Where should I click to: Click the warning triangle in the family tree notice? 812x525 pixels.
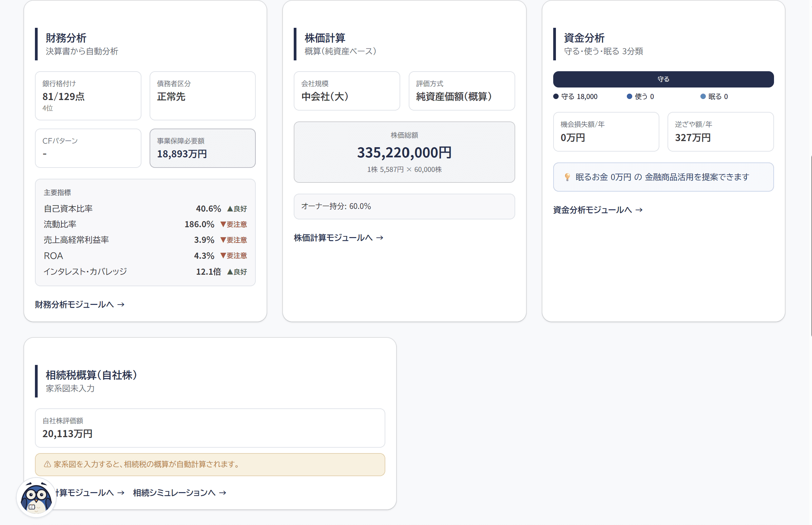(47, 464)
